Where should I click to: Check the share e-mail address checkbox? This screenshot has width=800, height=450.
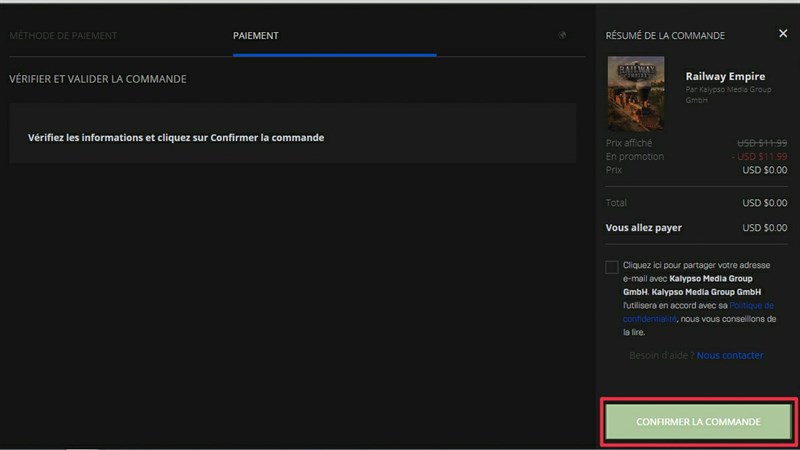coord(612,267)
